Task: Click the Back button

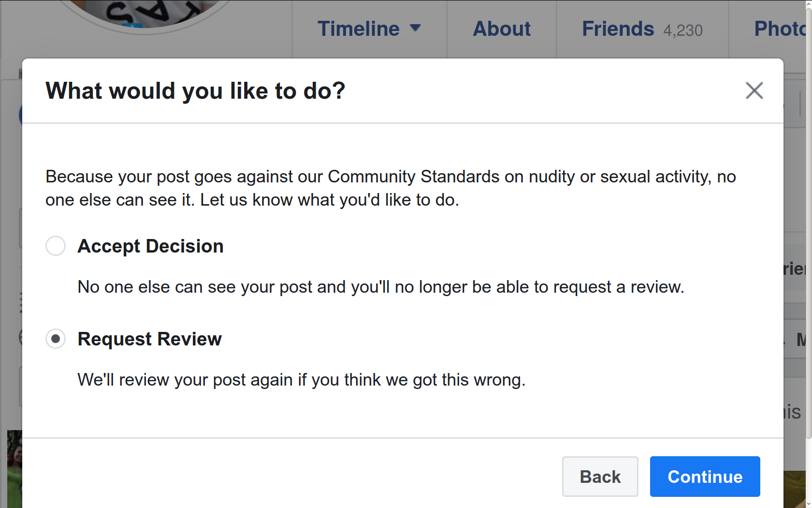Action: (600, 477)
